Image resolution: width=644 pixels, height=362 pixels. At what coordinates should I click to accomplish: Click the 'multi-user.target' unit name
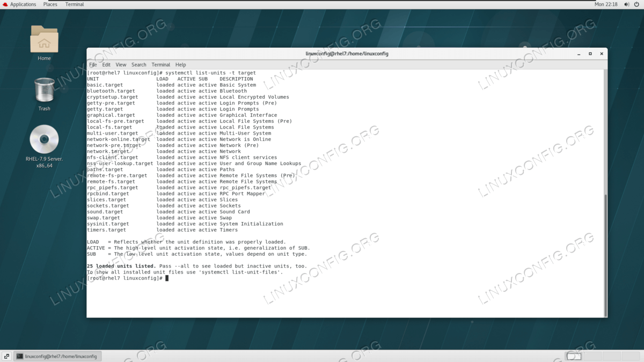113,134
